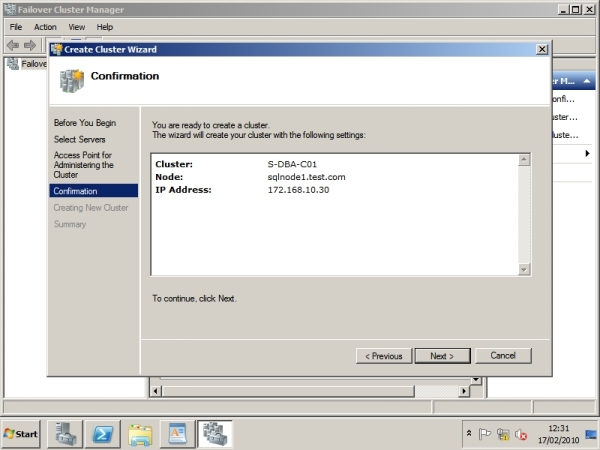The width and height of the screenshot is (600, 450).
Task: Click the Show Desktop icon
Action: [591, 434]
